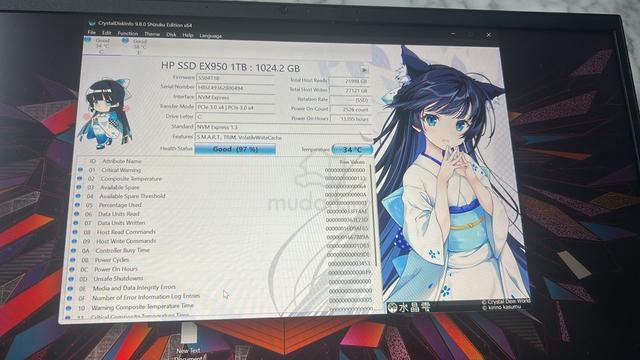The width and height of the screenshot is (640, 360).
Task: Click the Rotation Rate value field
Action: click(349, 100)
